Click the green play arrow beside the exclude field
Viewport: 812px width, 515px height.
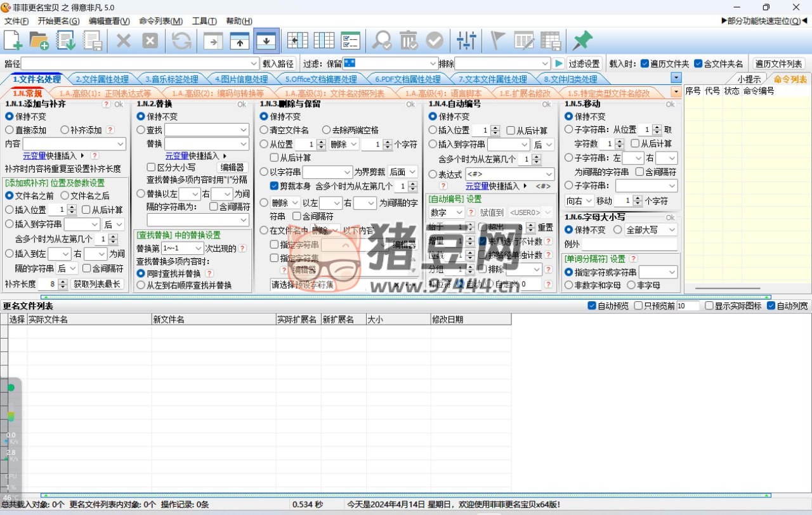[558, 63]
